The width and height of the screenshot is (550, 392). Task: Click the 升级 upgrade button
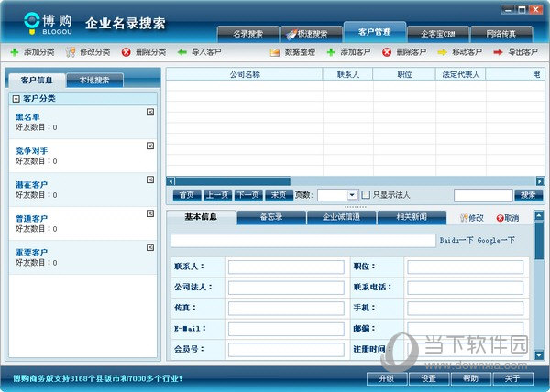tap(387, 378)
